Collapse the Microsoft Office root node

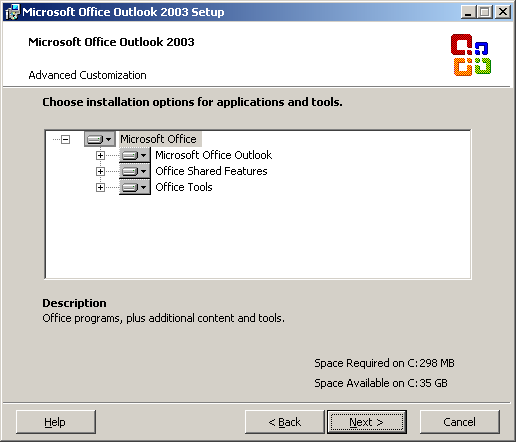coord(66,139)
